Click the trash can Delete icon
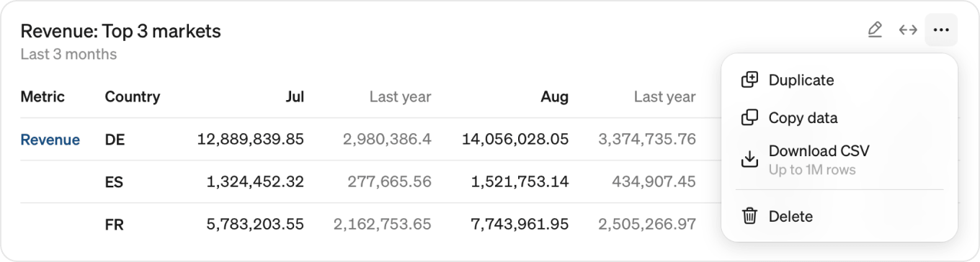The height and width of the screenshot is (262, 980). [749, 216]
